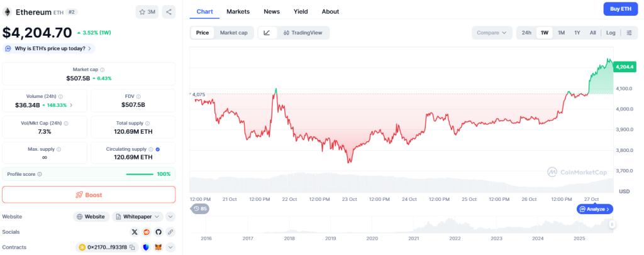Expand the Contracts list chevron
This screenshot has width=644, height=255.
tap(170, 247)
